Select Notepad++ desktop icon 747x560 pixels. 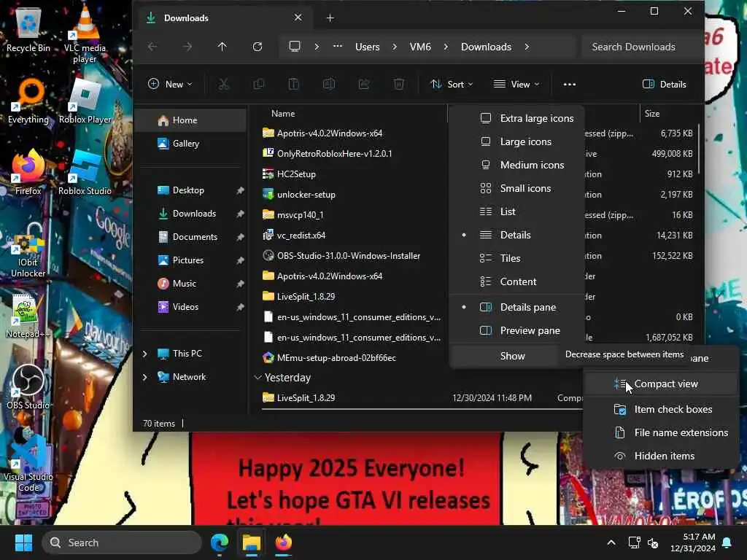(x=27, y=315)
